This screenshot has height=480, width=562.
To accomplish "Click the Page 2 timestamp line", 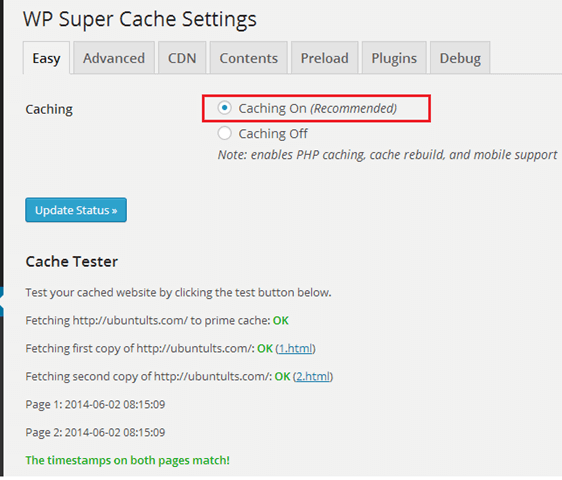I will click(95, 432).
